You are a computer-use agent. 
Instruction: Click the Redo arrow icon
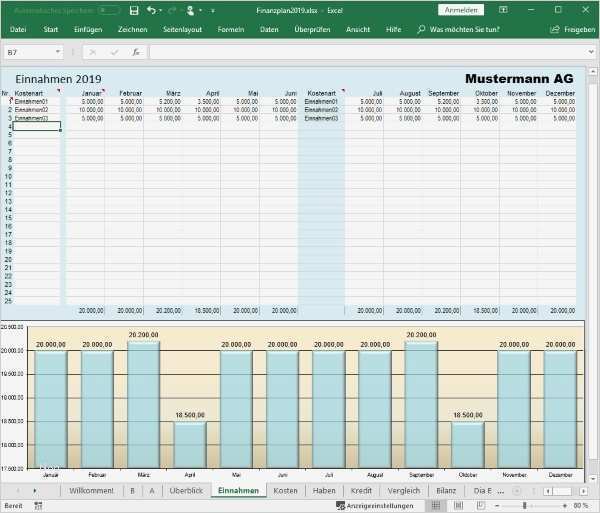click(172, 10)
